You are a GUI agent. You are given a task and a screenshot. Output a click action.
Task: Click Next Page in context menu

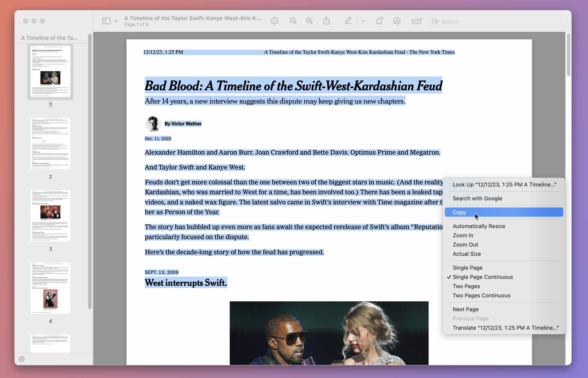click(465, 309)
